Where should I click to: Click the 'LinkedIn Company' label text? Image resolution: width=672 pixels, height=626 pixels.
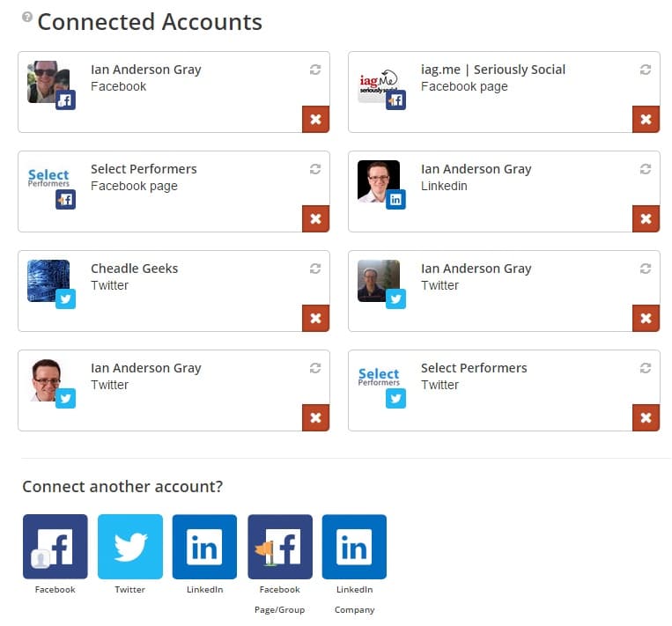[x=354, y=600]
